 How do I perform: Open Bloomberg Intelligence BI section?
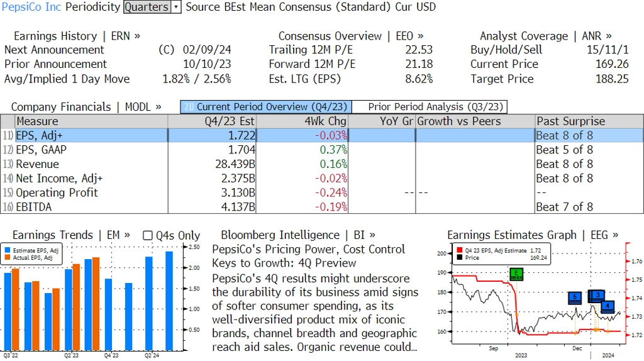pos(297,235)
